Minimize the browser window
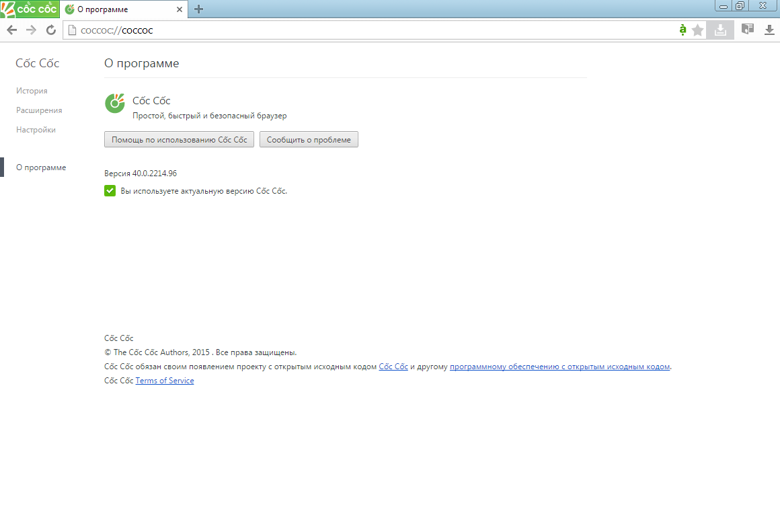 coord(724,6)
